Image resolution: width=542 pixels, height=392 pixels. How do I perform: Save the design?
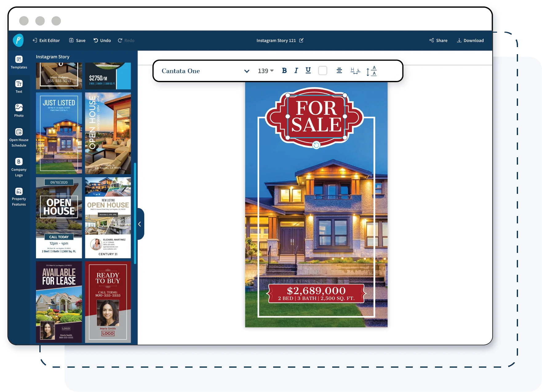77,40
